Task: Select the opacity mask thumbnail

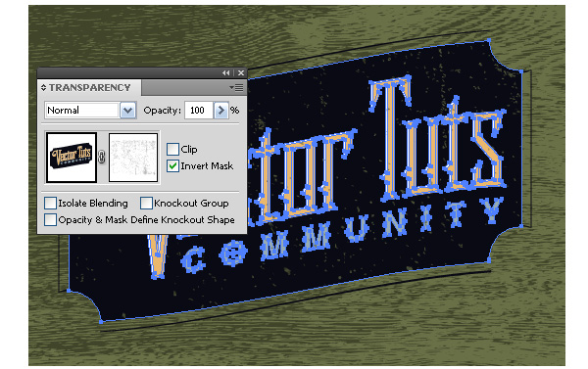Action: [x=133, y=158]
